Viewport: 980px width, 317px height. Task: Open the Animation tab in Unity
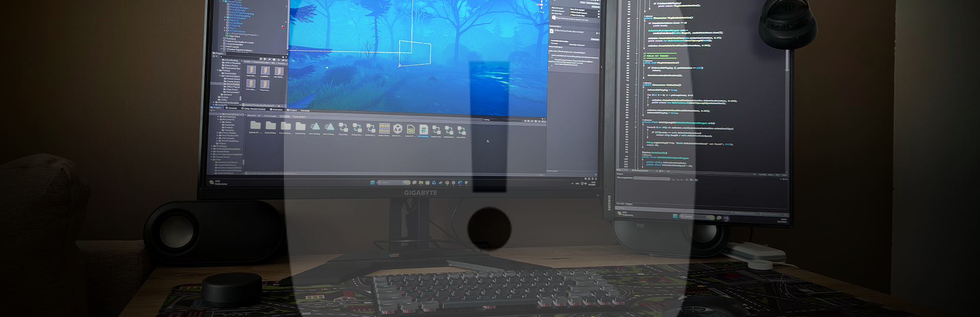coord(276,109)
